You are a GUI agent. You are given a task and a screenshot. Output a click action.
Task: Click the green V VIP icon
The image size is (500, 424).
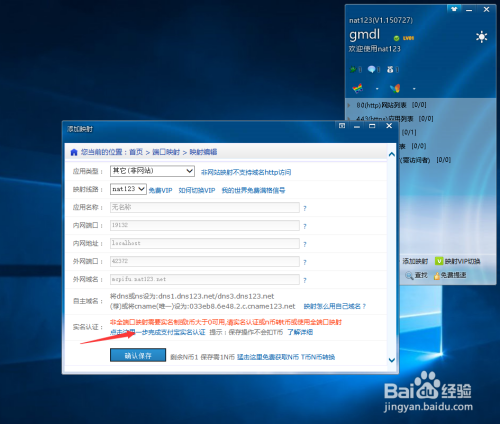click(439, 261)
